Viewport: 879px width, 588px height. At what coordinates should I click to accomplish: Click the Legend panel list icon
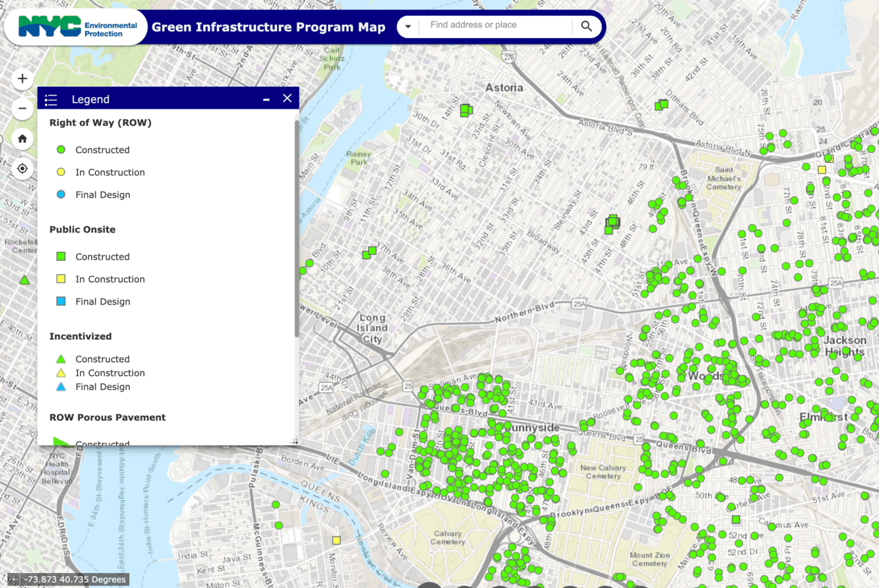coord(51,100)
